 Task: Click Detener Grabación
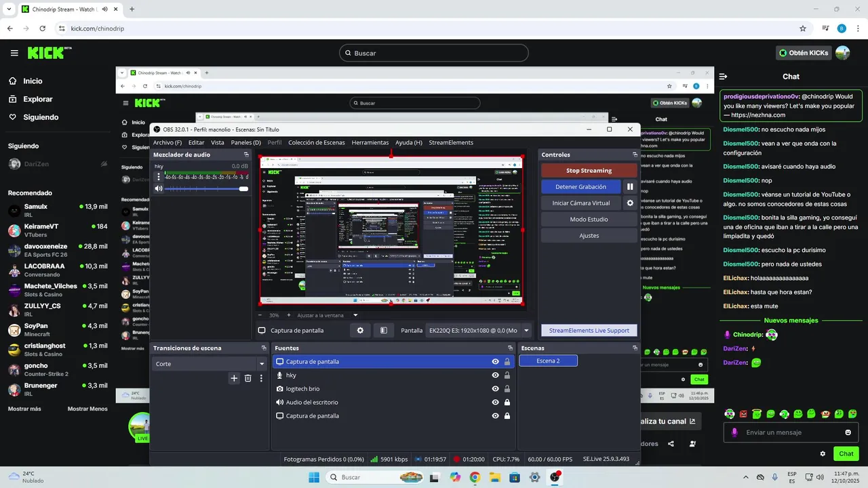click(581, 186)
